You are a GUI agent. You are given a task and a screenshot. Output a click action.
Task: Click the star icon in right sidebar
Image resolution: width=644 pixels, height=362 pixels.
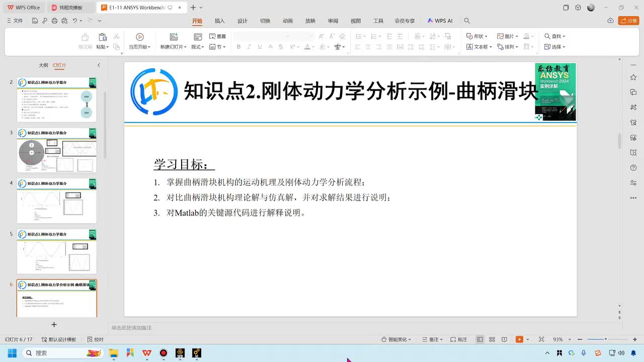pyautogui.click(x=633, y=77)
